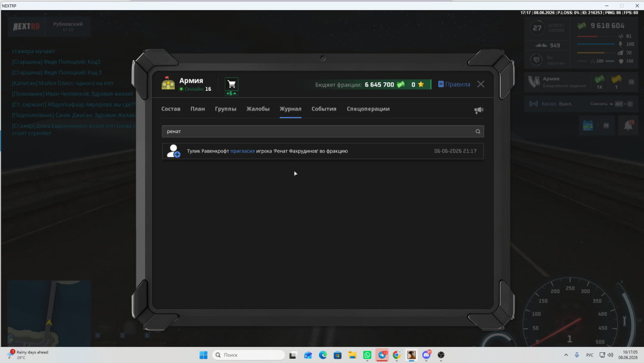Click the microphone tray icon
644x363 pixels.
(x=577, y=355)
